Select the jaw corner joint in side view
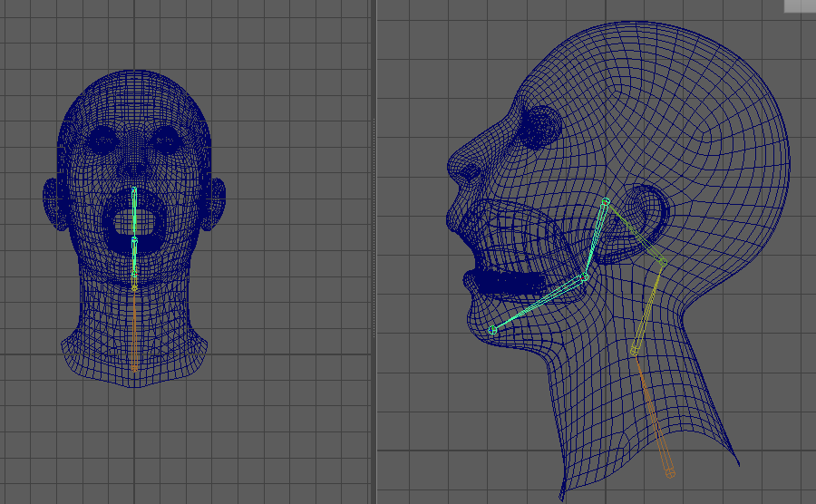 [585, 277]
